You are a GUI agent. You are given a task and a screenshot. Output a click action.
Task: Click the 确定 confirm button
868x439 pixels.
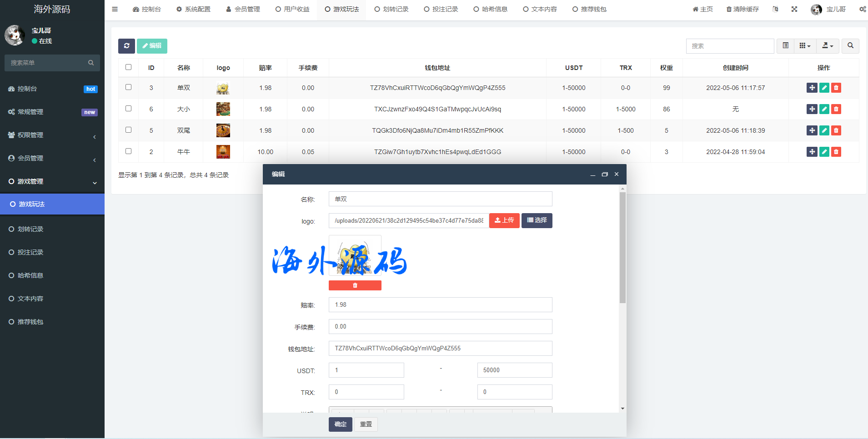[x=340, y=424]
